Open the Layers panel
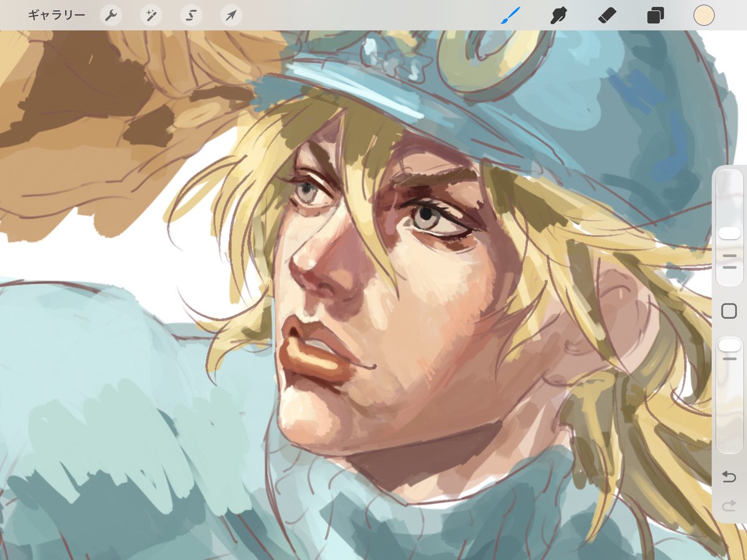 [x=655, y=16]
